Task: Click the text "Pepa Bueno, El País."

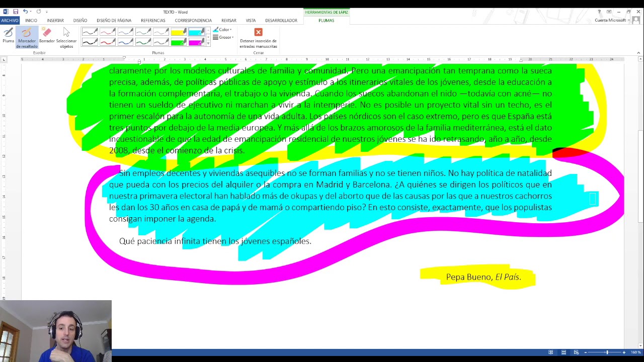Action: 484,277
